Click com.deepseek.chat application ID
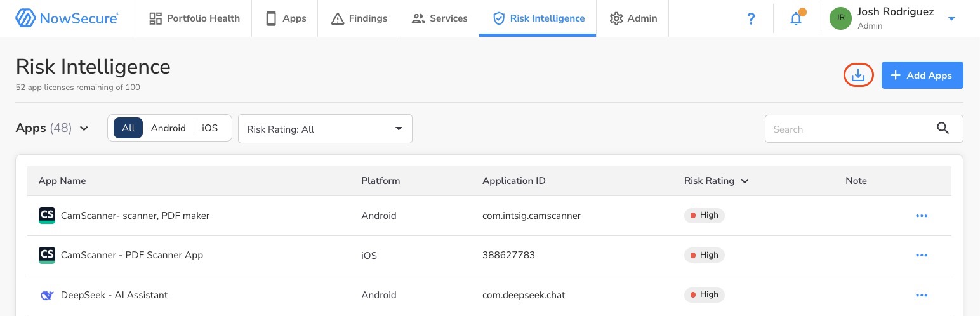Viewport: 980px width, 316px height. coord(524,294)
